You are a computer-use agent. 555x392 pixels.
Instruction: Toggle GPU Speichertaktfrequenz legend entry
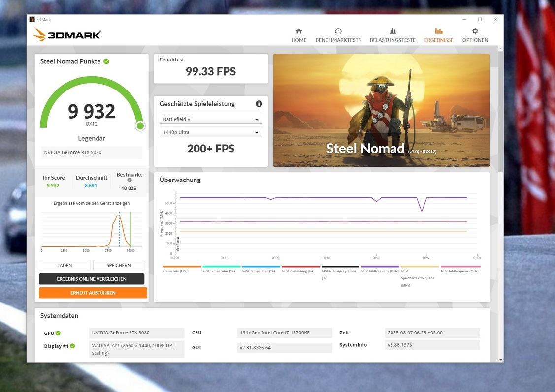pyautogui.click(x=420, y=276)
